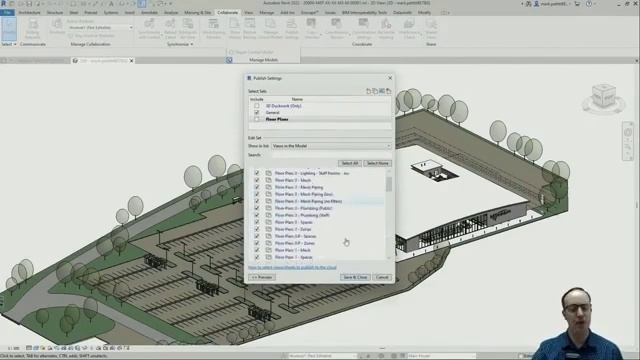Click the shopping cart icon in the title bar
The image size is (640, 360).
[x=577, y=4]
